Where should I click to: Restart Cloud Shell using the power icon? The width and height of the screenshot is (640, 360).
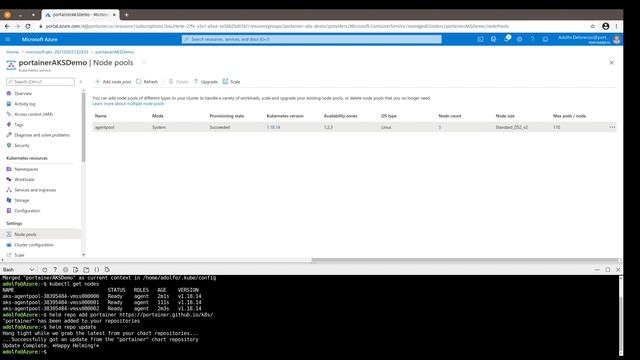tap(44, 269)
